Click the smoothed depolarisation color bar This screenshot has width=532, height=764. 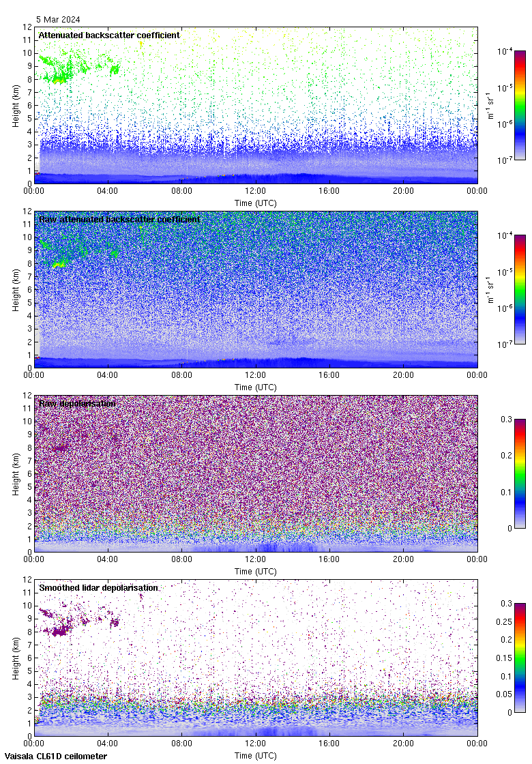click(x=520, y=658)
